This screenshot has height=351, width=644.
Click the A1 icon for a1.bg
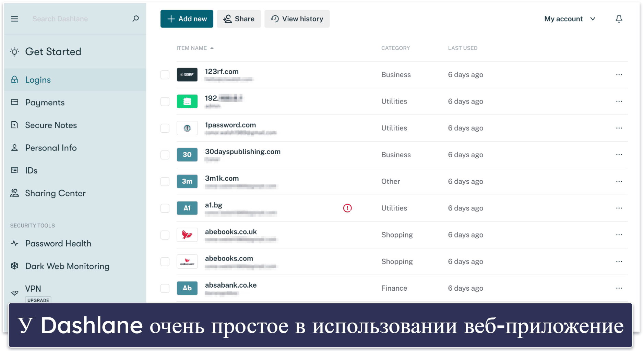(187, 208)
